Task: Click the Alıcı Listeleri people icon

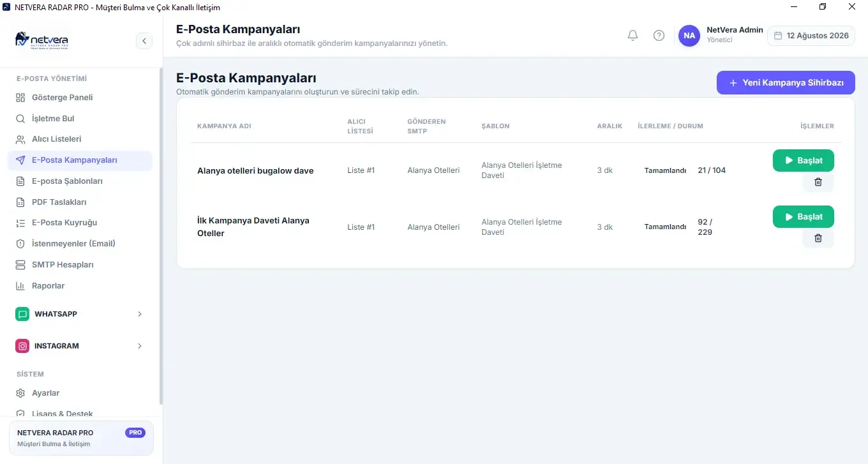Action: point(20,139)
